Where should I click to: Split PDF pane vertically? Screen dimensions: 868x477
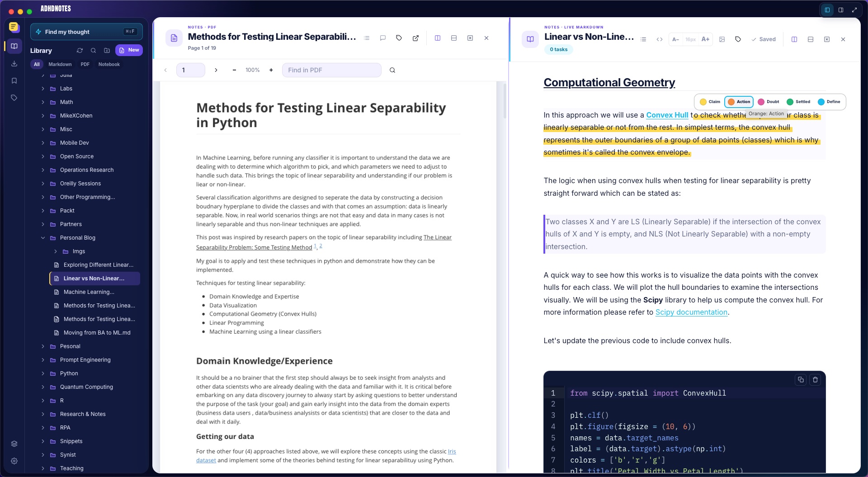point(438,38)
